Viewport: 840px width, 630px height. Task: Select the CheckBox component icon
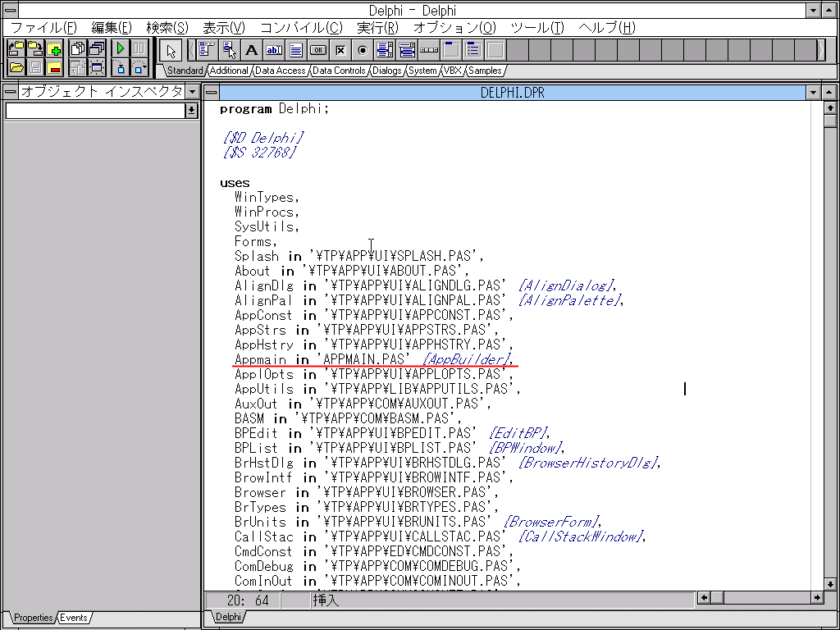[340, 50]
